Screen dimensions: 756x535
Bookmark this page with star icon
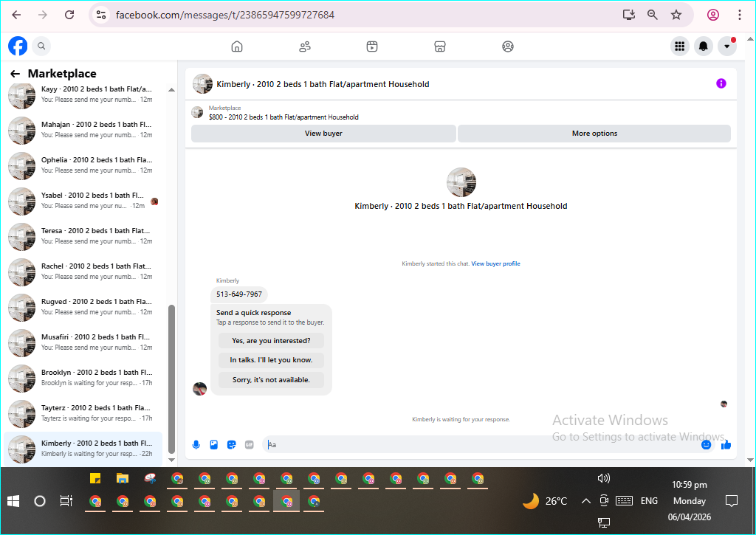[x=676, y=15]
